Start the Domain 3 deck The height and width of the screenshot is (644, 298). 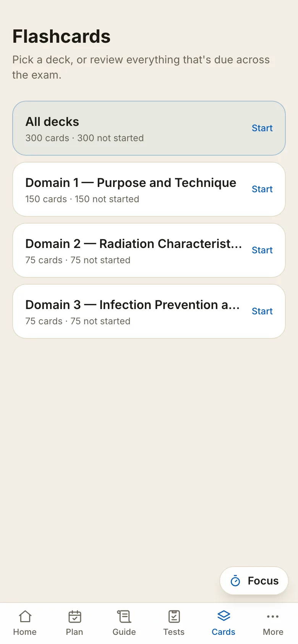[262, 311]
